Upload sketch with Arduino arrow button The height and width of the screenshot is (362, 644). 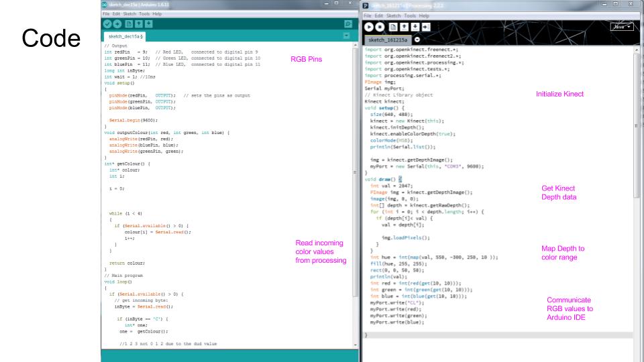116,23
